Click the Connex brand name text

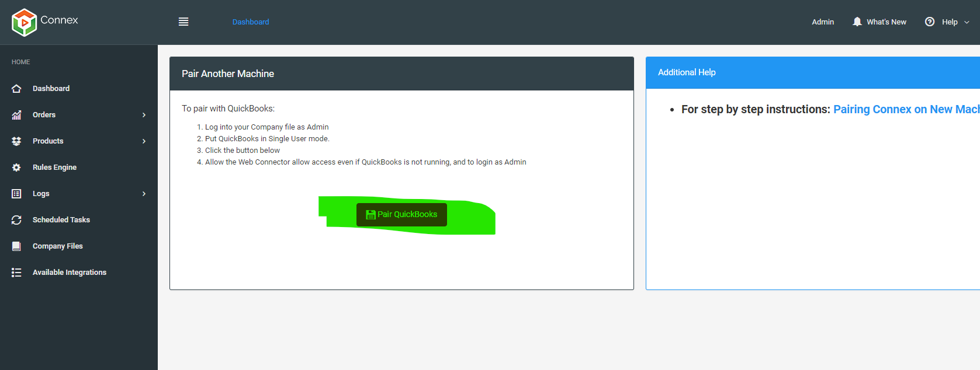(x=59, y=20)
